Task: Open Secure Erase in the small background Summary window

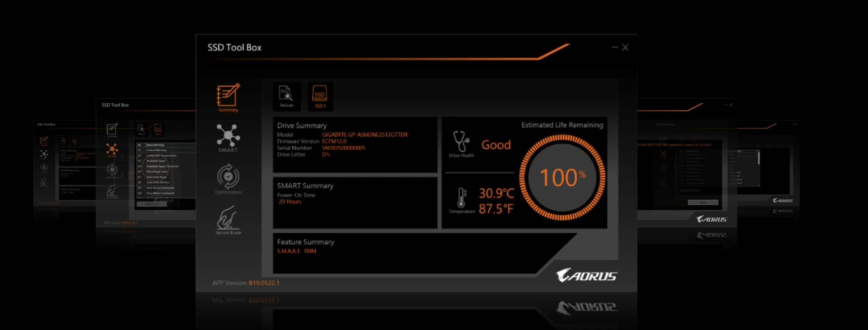Action: [44, 182]
